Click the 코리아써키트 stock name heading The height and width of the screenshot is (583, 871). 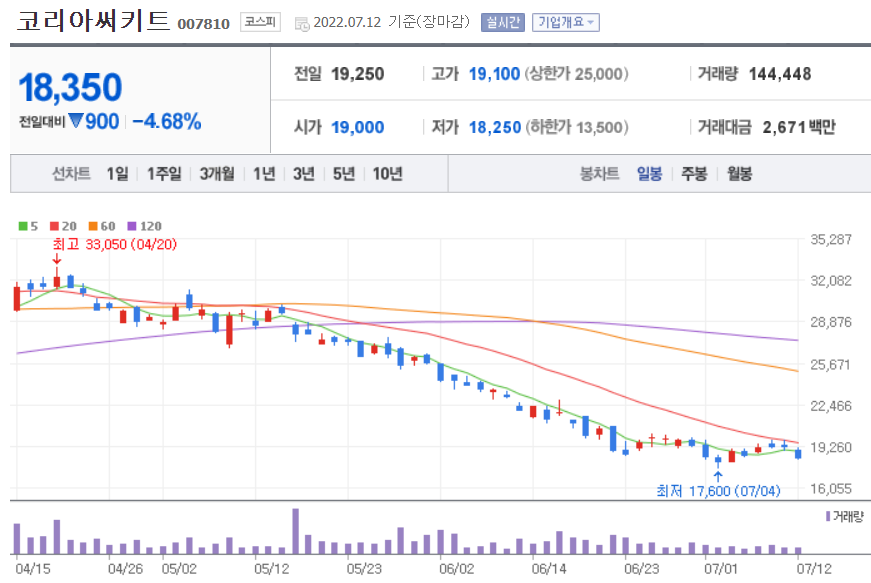(x=93, y=21)
